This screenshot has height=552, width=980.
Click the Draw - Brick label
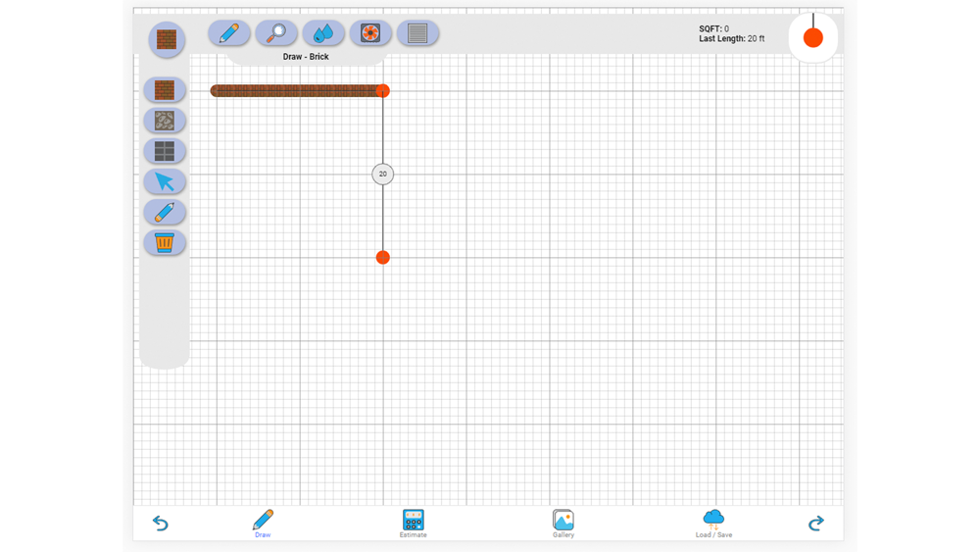tap(306, 56)
